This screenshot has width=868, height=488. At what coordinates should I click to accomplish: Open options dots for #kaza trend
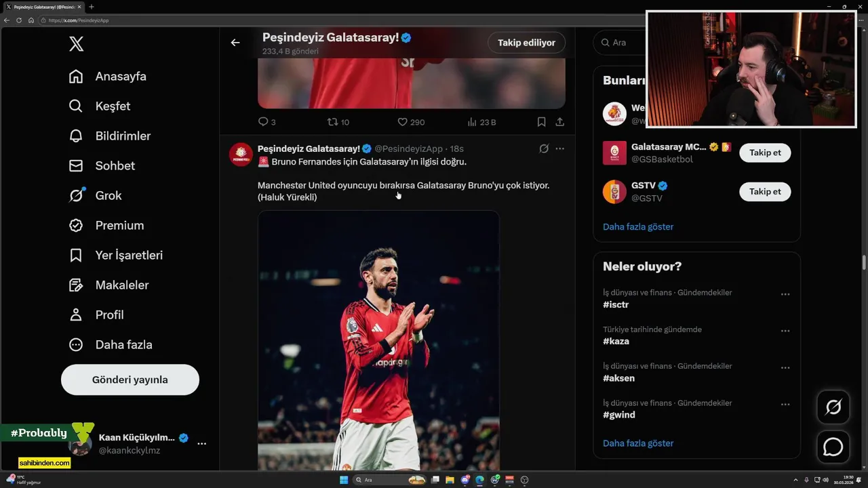coord(785,331)
